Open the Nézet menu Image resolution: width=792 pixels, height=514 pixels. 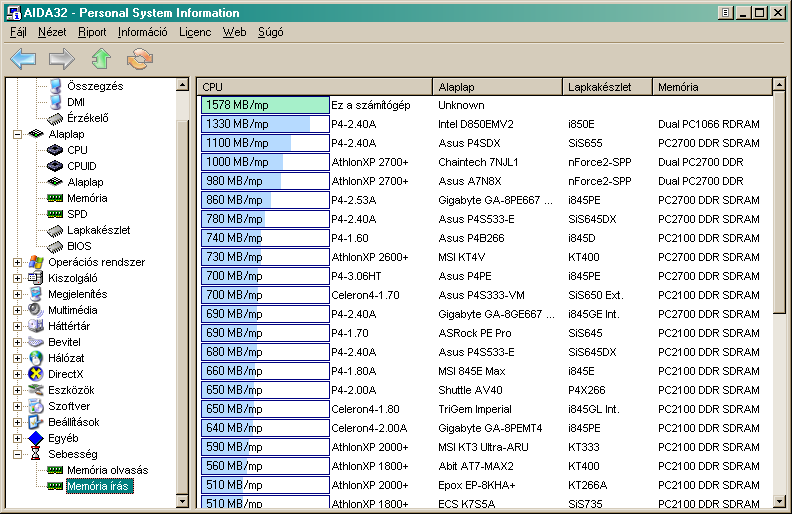coord(52,32)
